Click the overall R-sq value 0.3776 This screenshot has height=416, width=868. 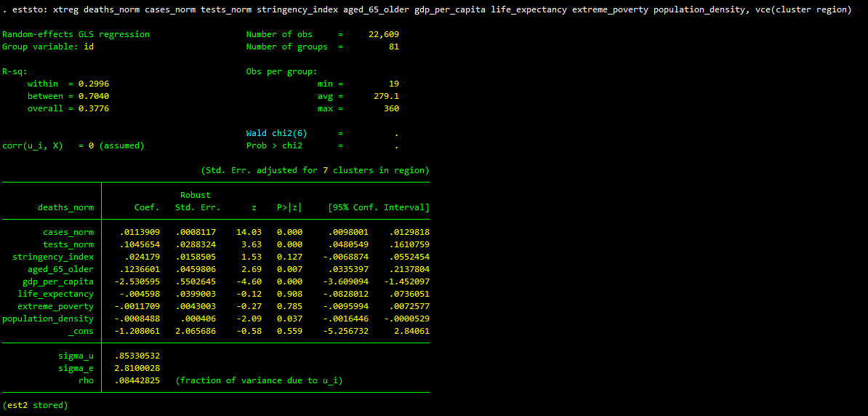(94, 108)
